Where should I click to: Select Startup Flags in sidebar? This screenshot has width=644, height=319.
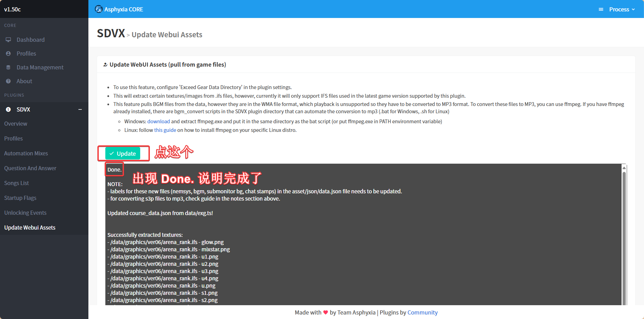click(20, 198)
